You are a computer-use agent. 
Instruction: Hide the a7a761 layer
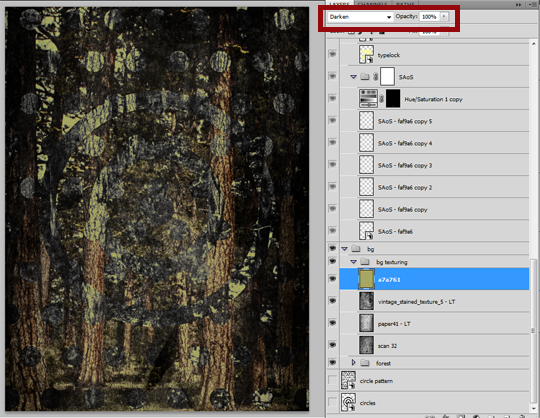click(x=332, y=279)
